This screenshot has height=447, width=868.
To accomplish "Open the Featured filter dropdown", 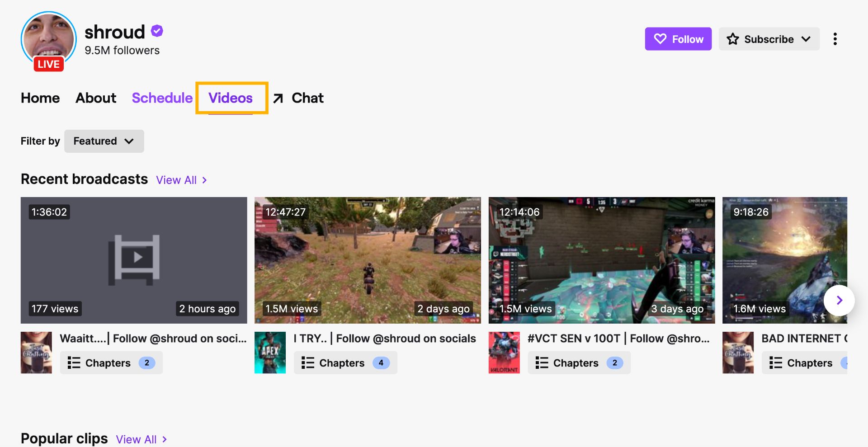I will [104, 141].
